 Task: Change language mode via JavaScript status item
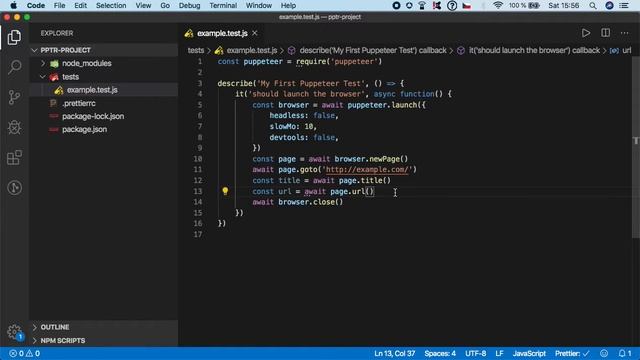pyautogui.click(x=529, y=353)
